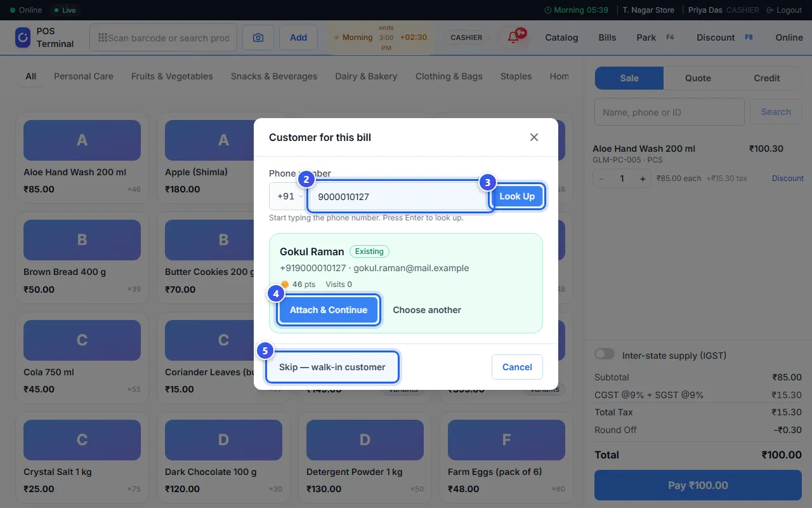Filter products by Dairy & Bakery
The height and width of the screenshot is (508, 812).
coord(366,76)
